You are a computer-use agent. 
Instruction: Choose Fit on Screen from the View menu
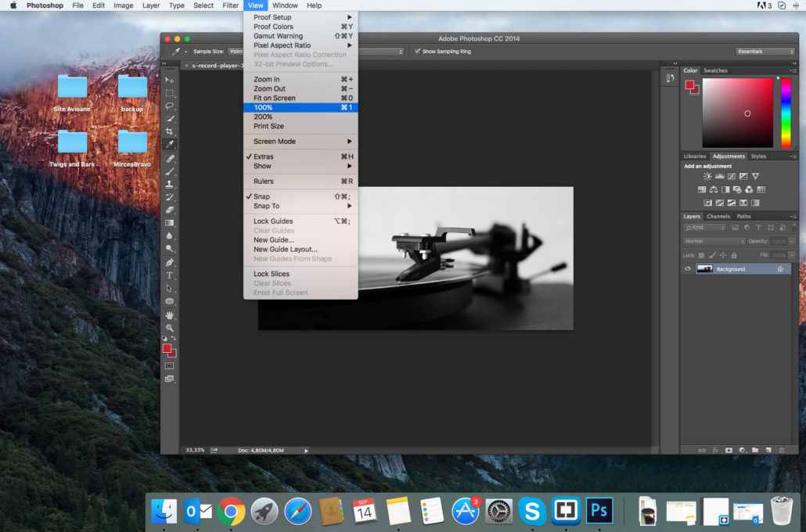pyautogui.click(x=273, y=97)
